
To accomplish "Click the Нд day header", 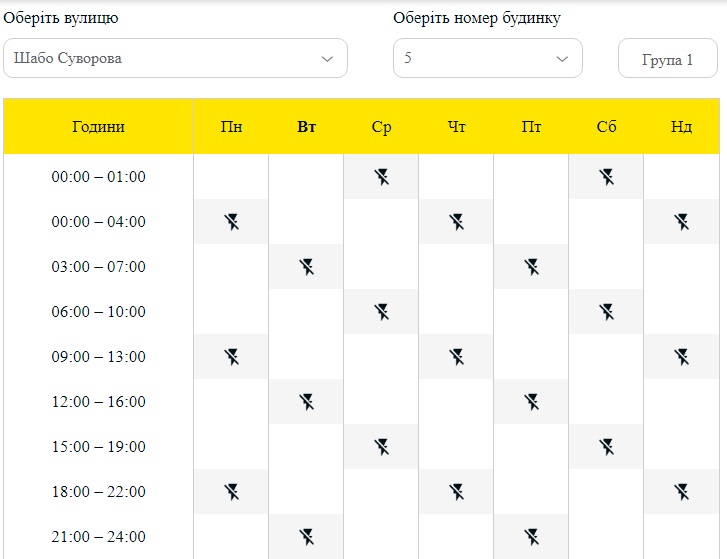I will pyautogui.click(x=682, y=127).
